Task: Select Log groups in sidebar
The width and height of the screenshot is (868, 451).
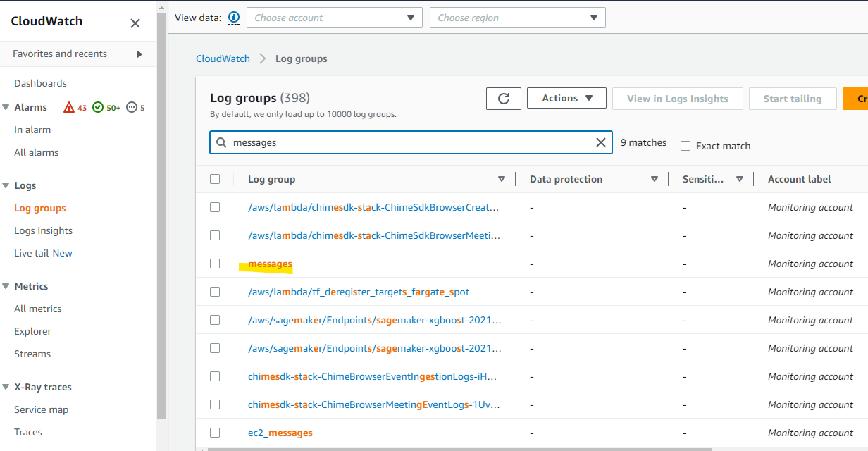Action: point(40,208)
